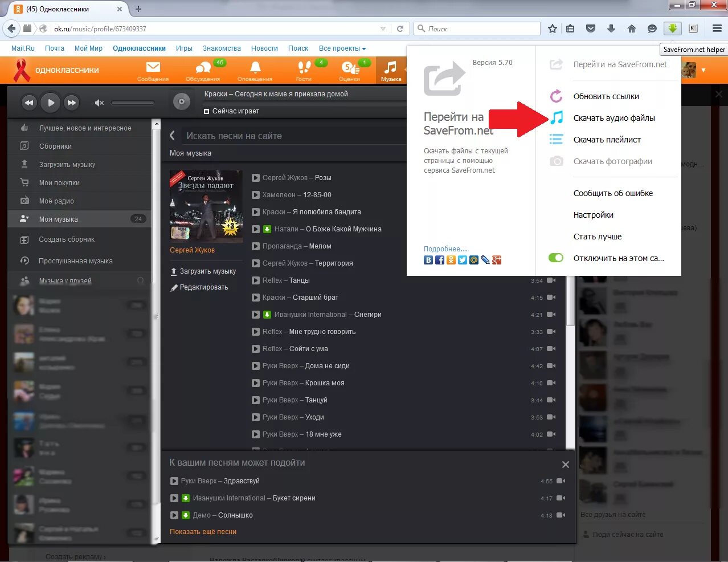
Task: Skip to next track
Action: 71,103
